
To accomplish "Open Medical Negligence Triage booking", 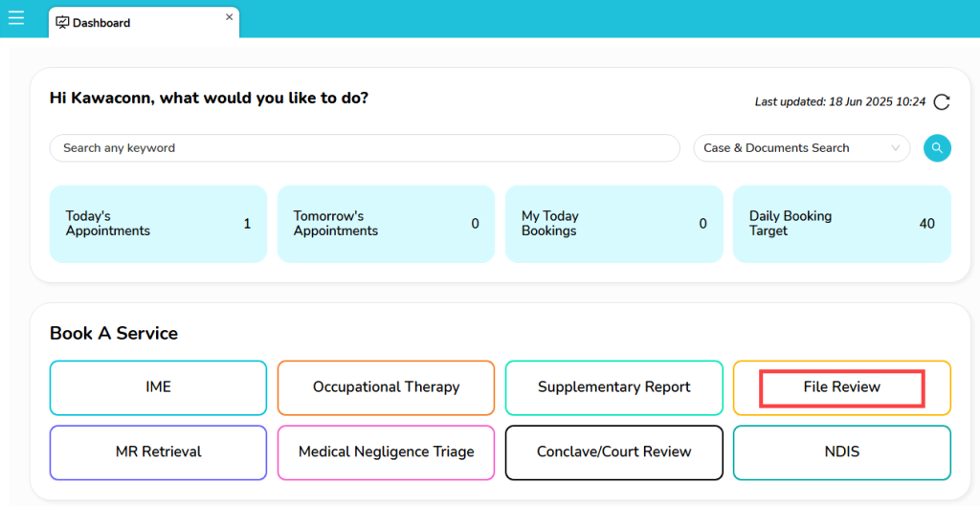I will point(386,452).
